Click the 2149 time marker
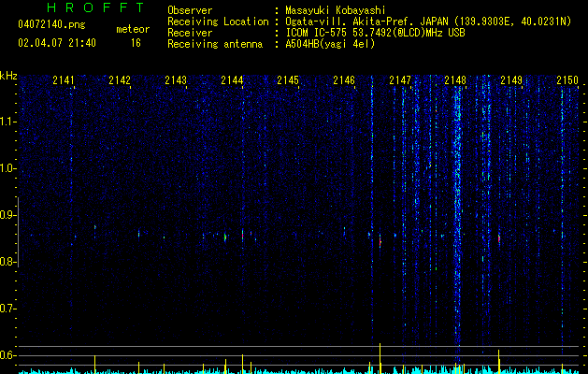Image resolution: width=588 pixels, height=374 pixels. pos(511,79)
